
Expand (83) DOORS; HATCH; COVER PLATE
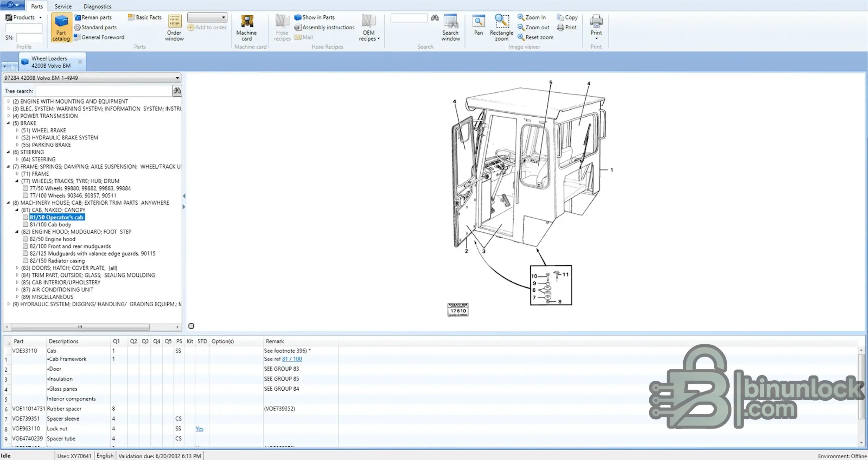click(x=17, y=268)
